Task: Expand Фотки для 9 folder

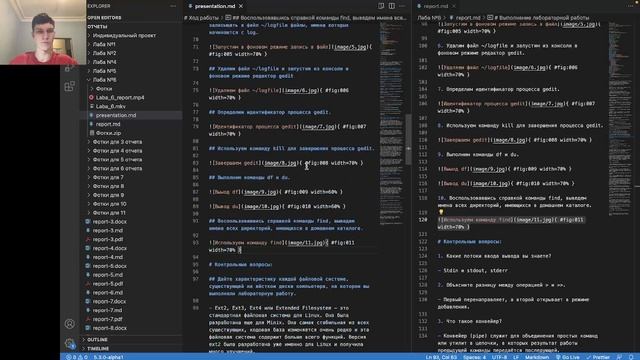Action: [108, 195]
